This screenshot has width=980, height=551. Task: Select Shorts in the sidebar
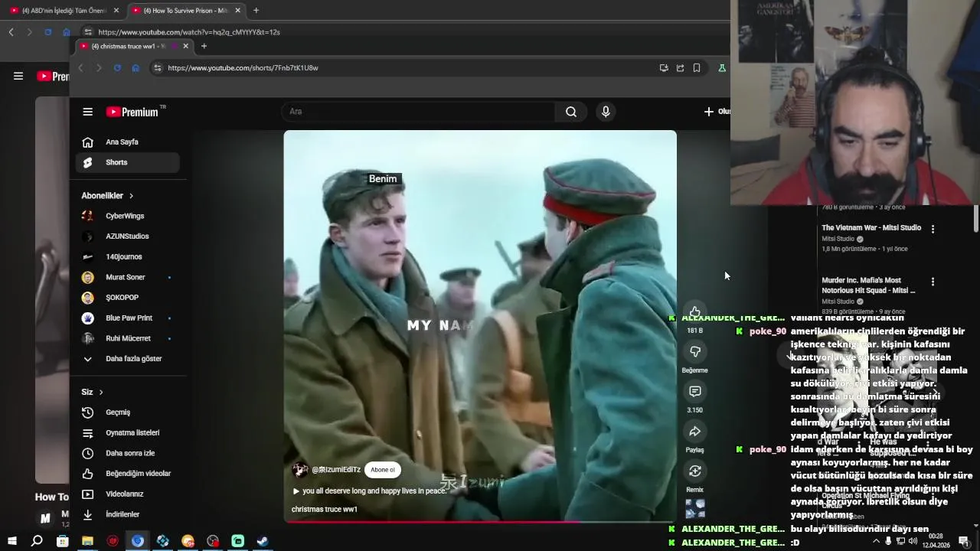[x=127, y=162]
